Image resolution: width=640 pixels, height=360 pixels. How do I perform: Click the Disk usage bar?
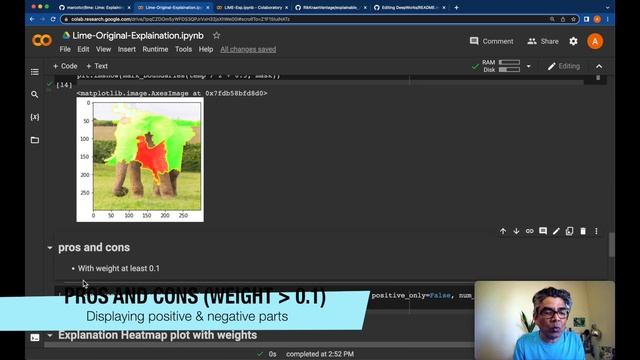tap(509, 70)
